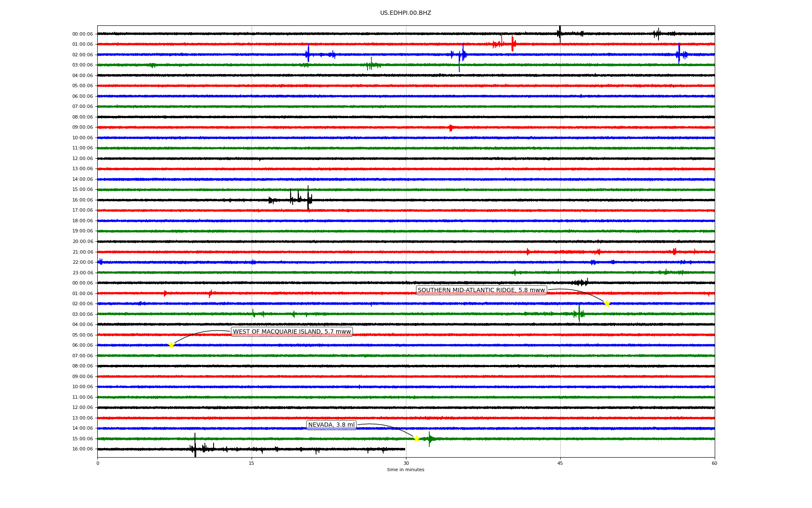Click the Nevada earthquake star marker
The width and height of the screenshot is (812, 508).
pos(417,439)
